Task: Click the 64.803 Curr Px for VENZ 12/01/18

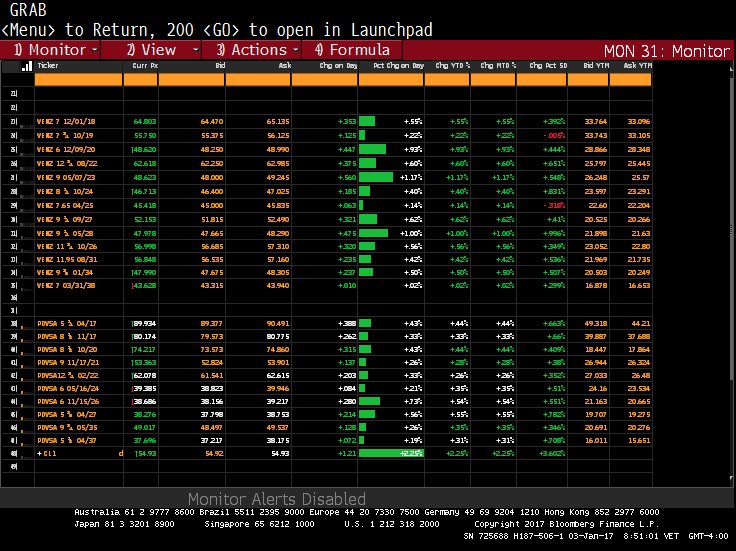Action: point(145,122)
